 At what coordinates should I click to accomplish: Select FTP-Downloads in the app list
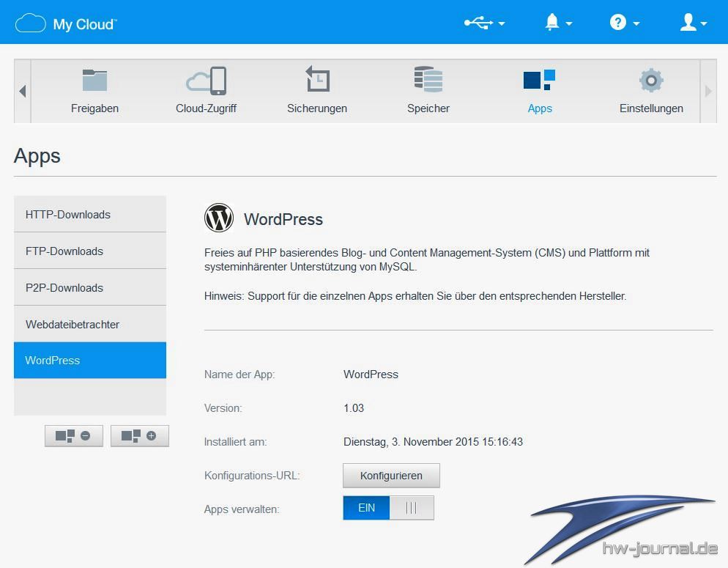click(x=90, y=251)
